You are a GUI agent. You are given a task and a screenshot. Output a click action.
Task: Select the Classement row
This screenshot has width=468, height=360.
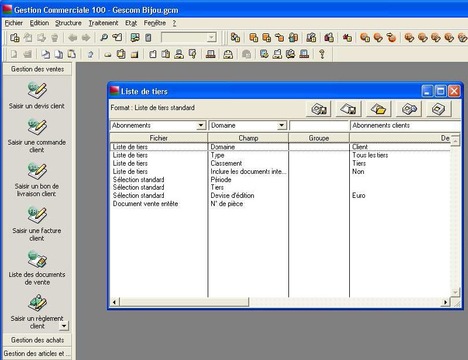point(280,163)
